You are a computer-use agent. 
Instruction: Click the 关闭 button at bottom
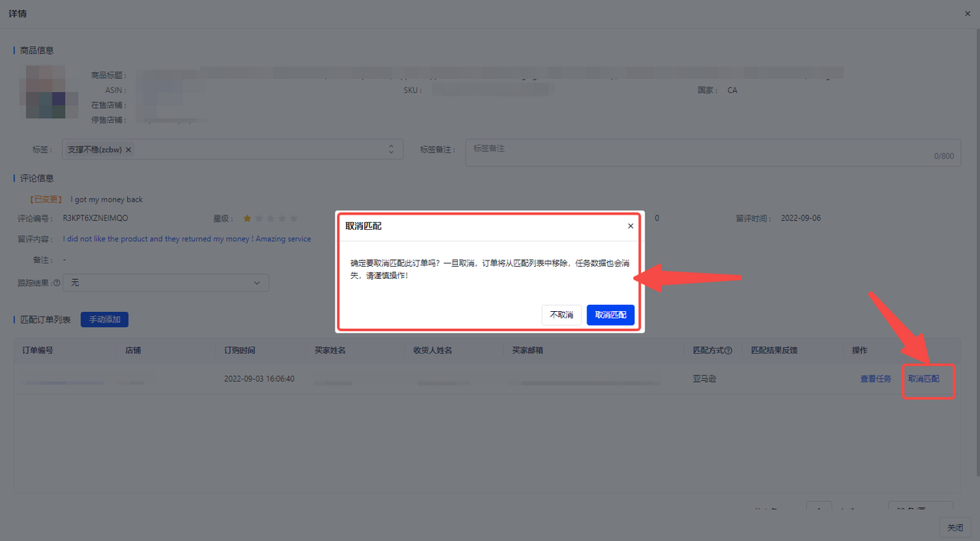[955, 528]
